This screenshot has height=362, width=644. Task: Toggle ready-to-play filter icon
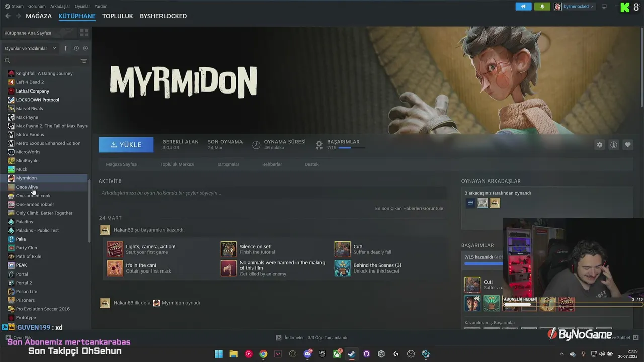point(85,48)
